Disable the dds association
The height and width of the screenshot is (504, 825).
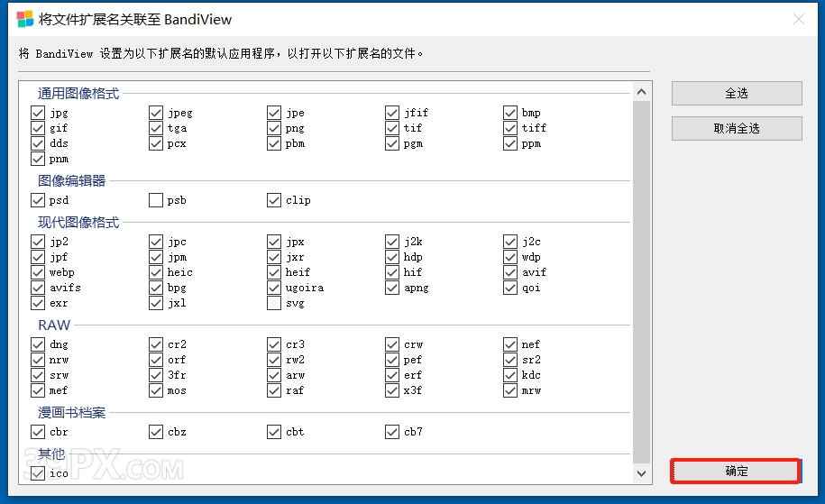coord(38,143)
